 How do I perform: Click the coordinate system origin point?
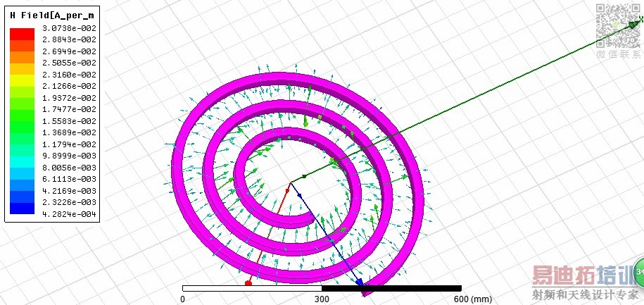click(x=291, y=182)
